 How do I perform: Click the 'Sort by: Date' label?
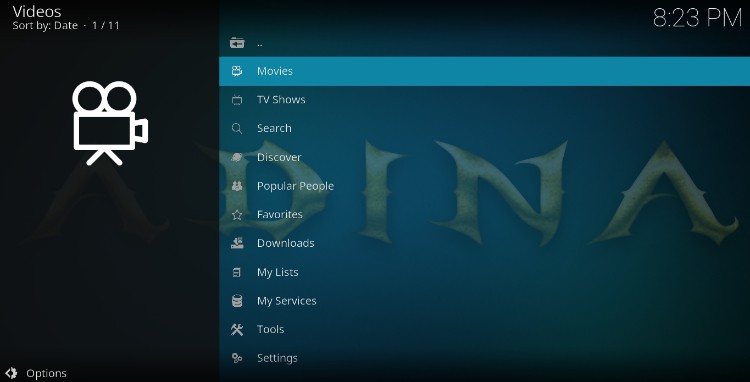pos(45,26)
